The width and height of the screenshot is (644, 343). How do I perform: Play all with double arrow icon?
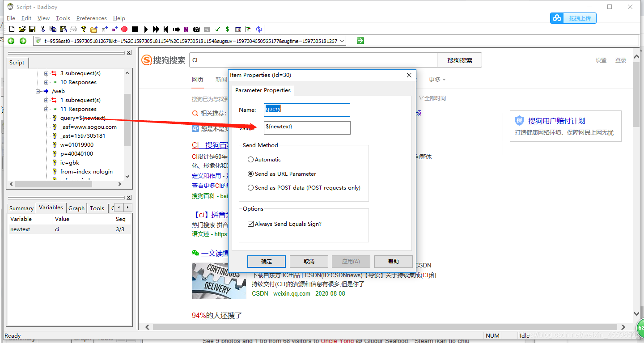[156, 29]
